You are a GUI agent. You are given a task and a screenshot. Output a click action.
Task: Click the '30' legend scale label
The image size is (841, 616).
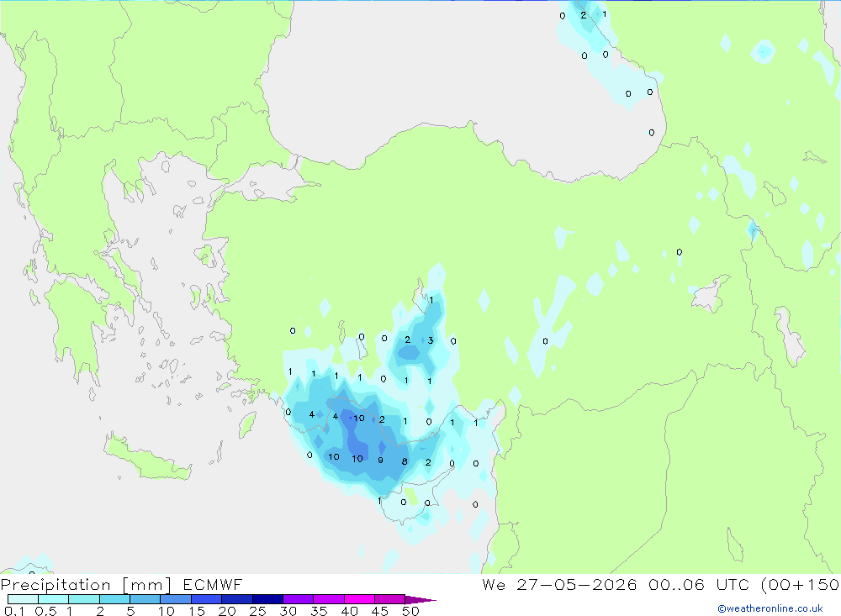click(288, 611)
